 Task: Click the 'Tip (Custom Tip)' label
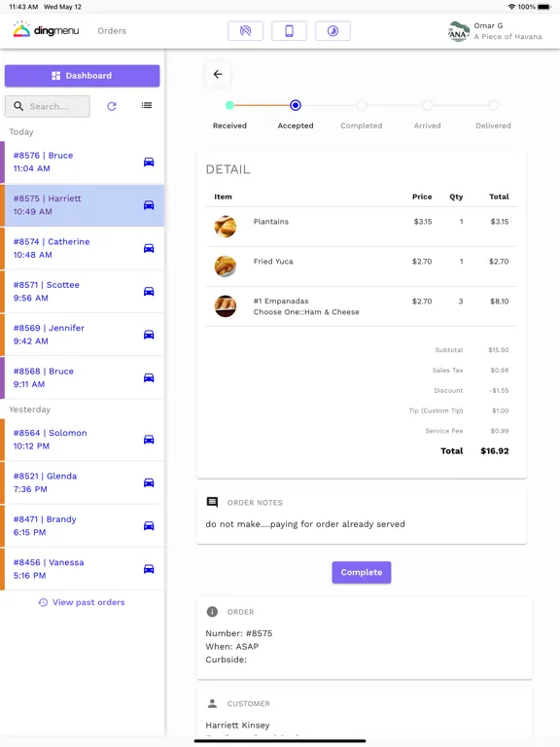[436, 410]
